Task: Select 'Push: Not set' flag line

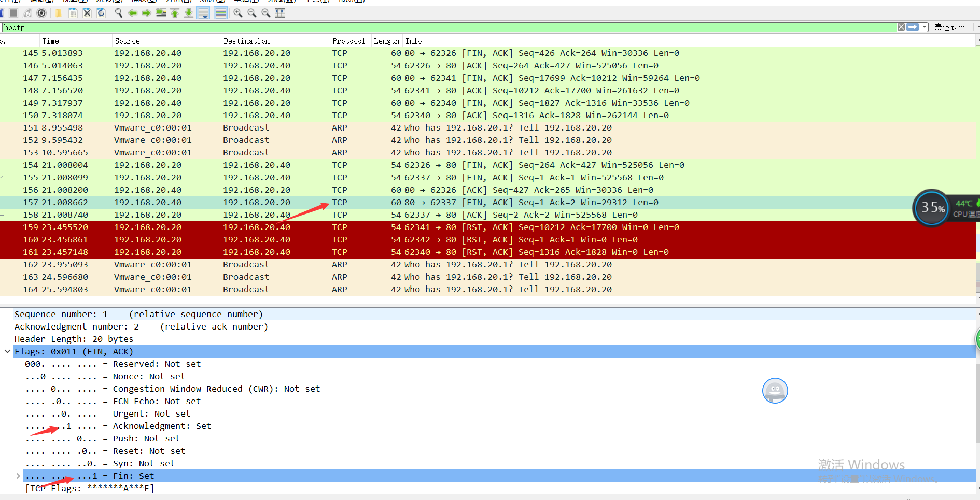Action: tap(499, 438)
